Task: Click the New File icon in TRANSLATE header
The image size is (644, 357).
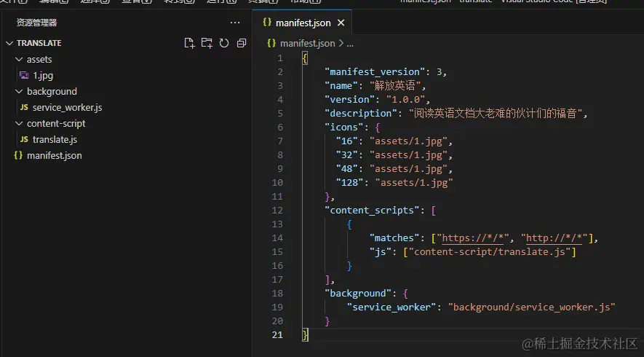Action: click(189, 43)
